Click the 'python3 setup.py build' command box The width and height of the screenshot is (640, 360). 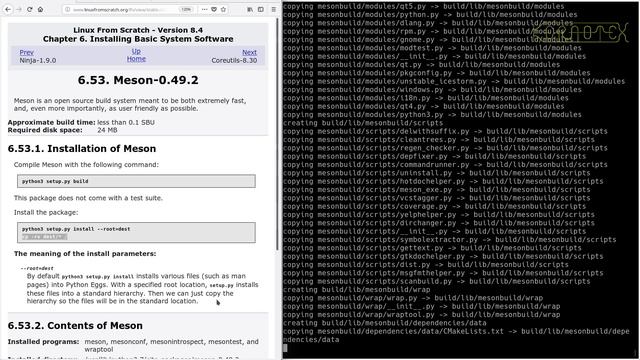coord(136,181)
